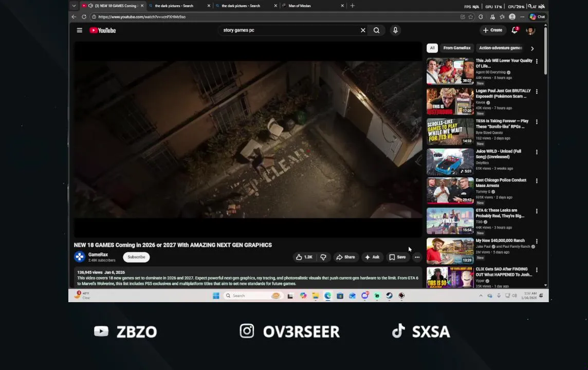Click the browser address bar URL

pos(142,17)
